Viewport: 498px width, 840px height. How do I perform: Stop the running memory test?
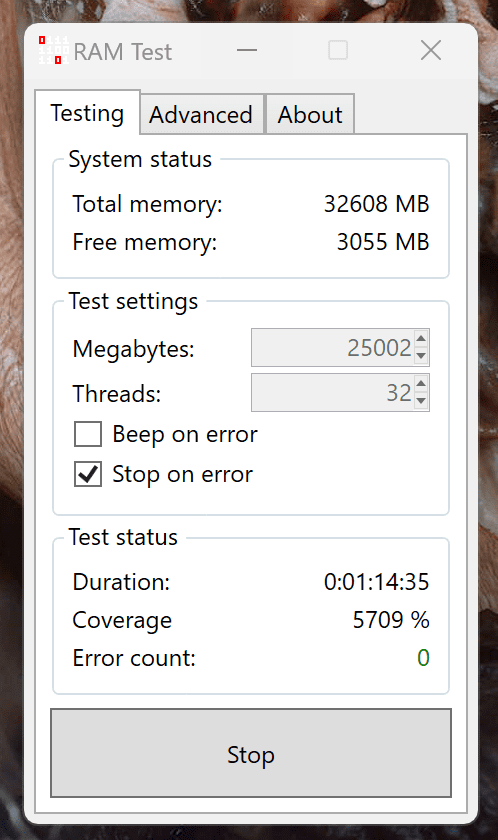(x=251, y=753)
